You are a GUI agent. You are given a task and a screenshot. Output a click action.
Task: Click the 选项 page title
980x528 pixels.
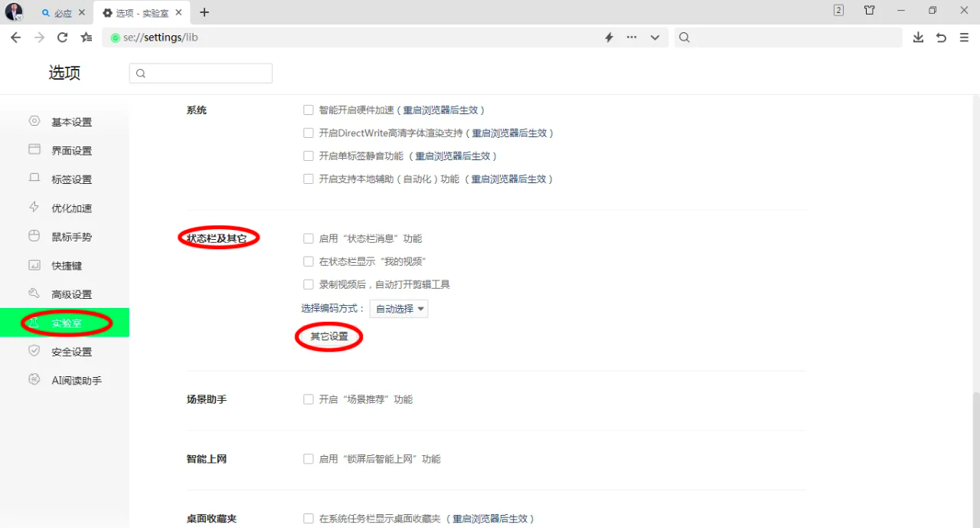64,73
